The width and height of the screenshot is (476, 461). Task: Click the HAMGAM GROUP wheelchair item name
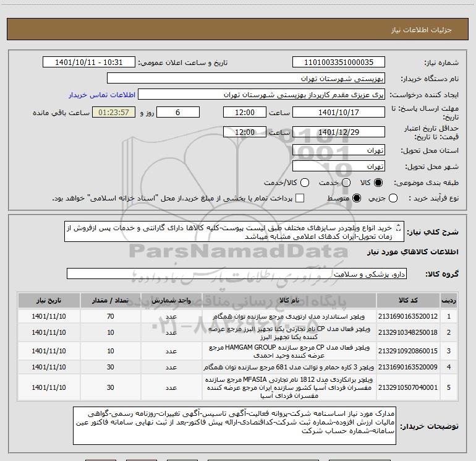(289, 351)
